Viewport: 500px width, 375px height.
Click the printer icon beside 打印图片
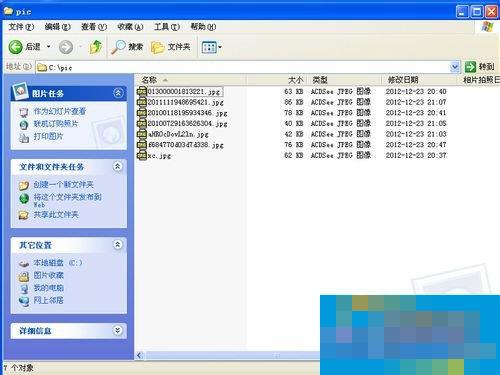24,137
